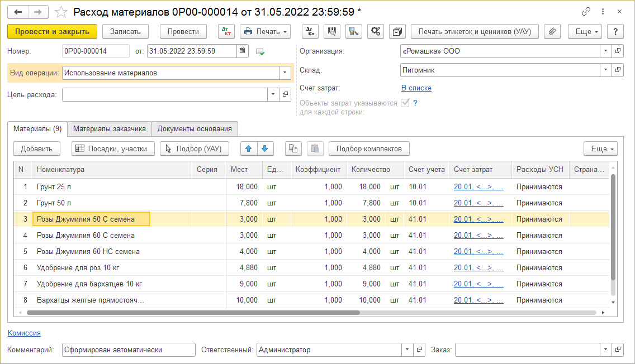This screenshot has width=635, height=364.
Task: Move row up with the up arrow
Action: [x=249, y=149]
